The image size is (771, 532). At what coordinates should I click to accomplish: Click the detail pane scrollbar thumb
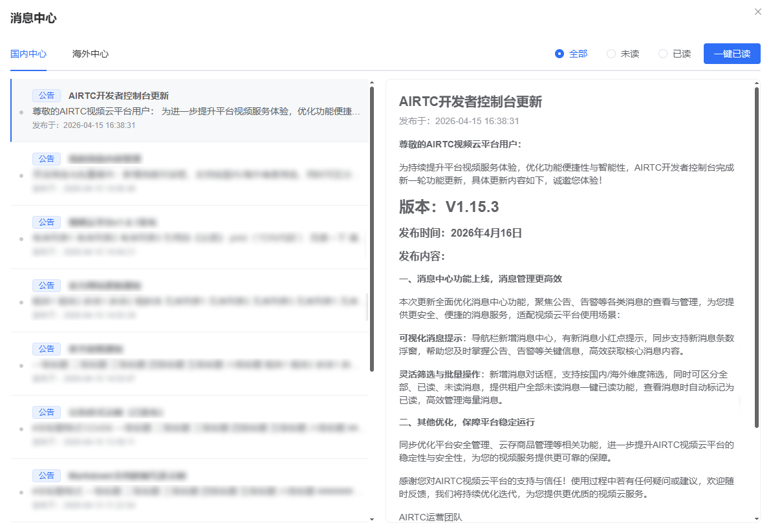[757, 257]
